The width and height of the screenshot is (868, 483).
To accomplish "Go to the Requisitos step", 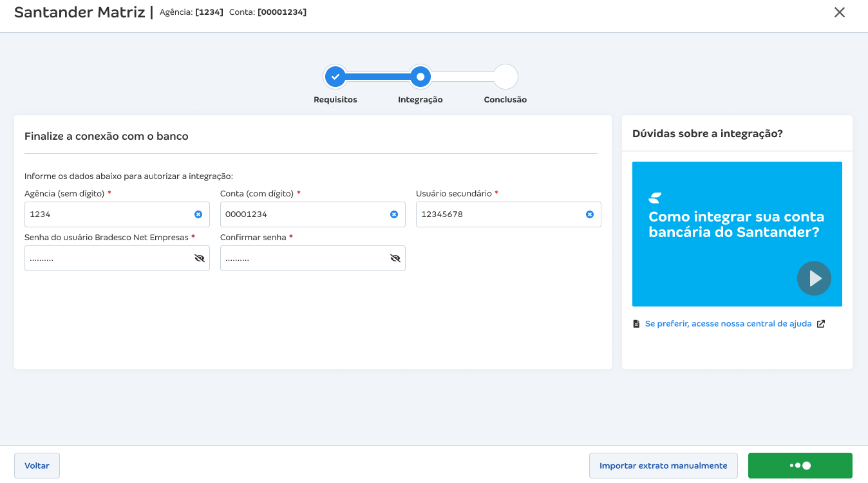I will [x=335, y=77].
